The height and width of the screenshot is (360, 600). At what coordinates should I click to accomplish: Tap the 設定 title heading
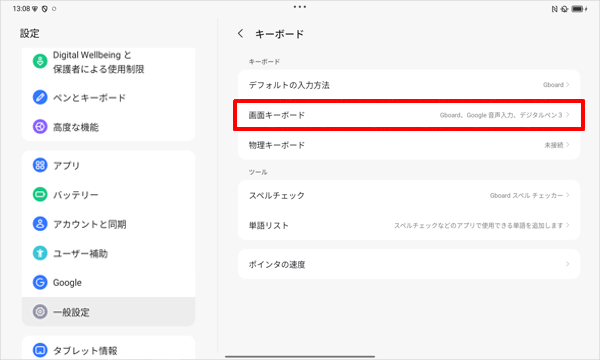point(29,33)
